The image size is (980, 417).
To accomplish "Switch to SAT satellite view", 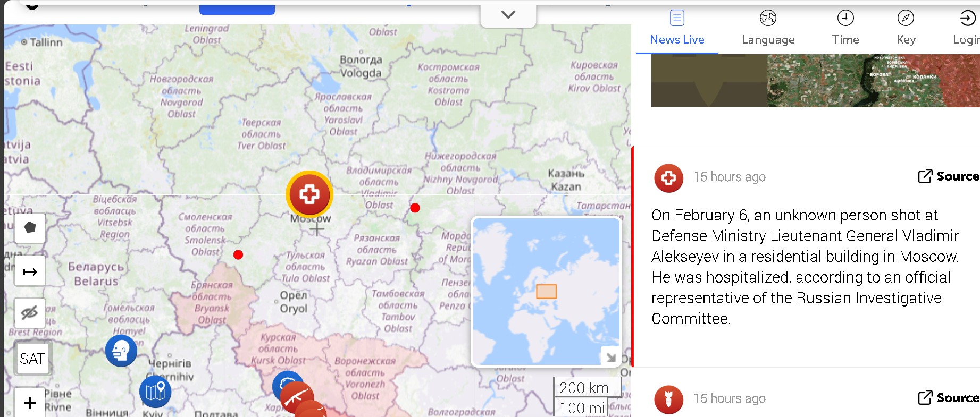I will (x=32, y=359).
